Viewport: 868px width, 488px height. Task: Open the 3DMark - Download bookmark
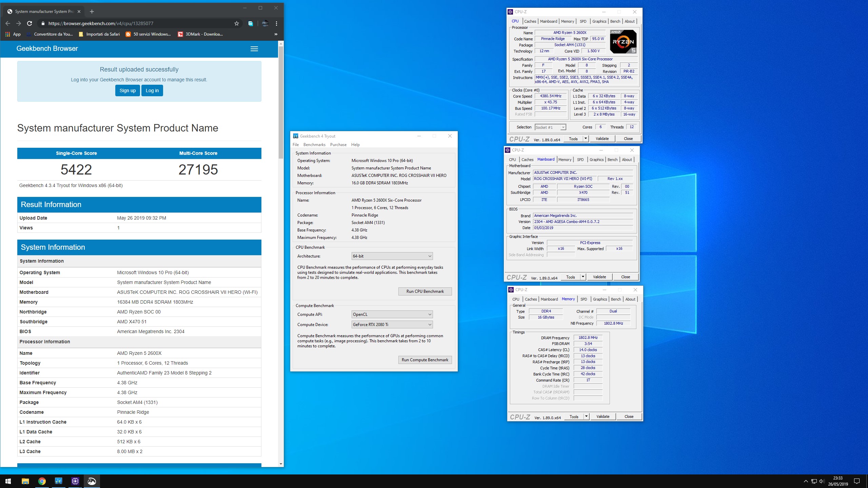[200, 34]
